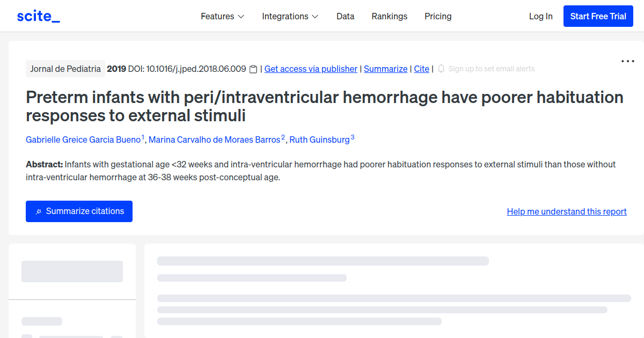
Task: Open the Rankings page
Action: point(390,16)
